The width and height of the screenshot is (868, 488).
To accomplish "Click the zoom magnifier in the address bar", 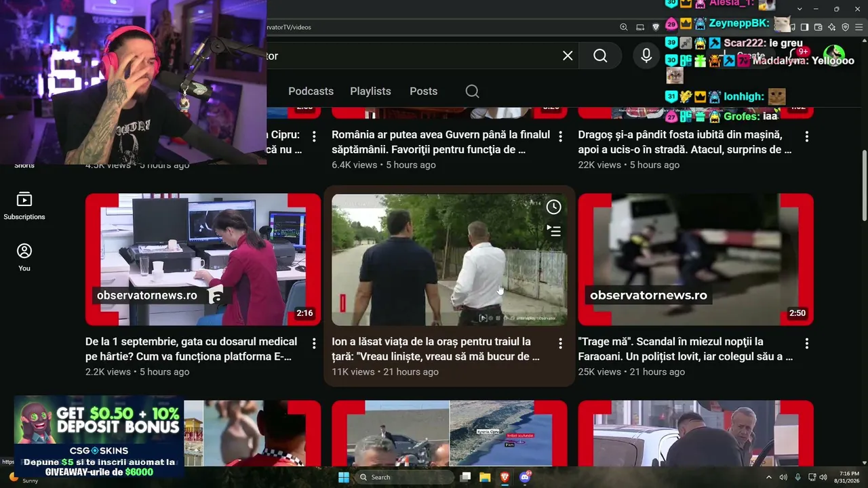I will 624,27.
